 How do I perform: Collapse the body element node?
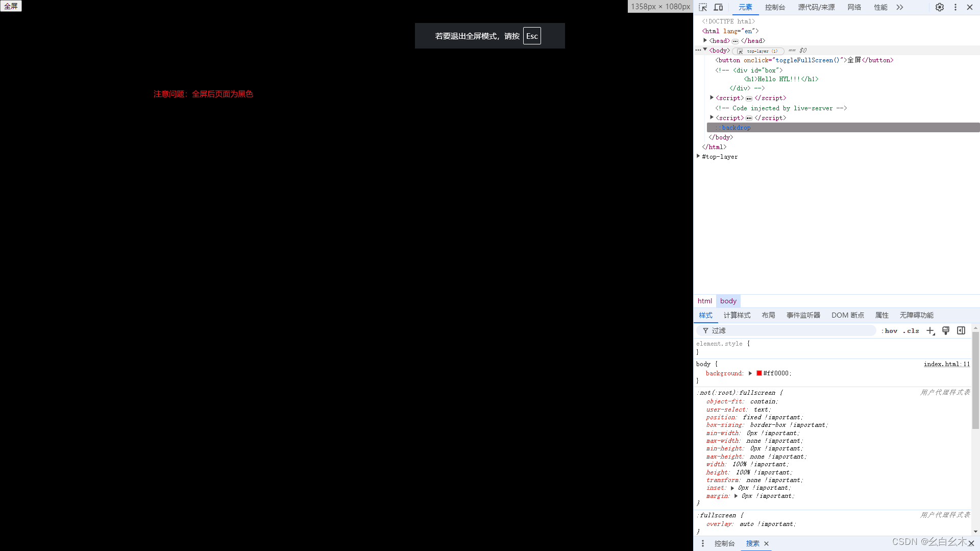(x=705, y=50)
